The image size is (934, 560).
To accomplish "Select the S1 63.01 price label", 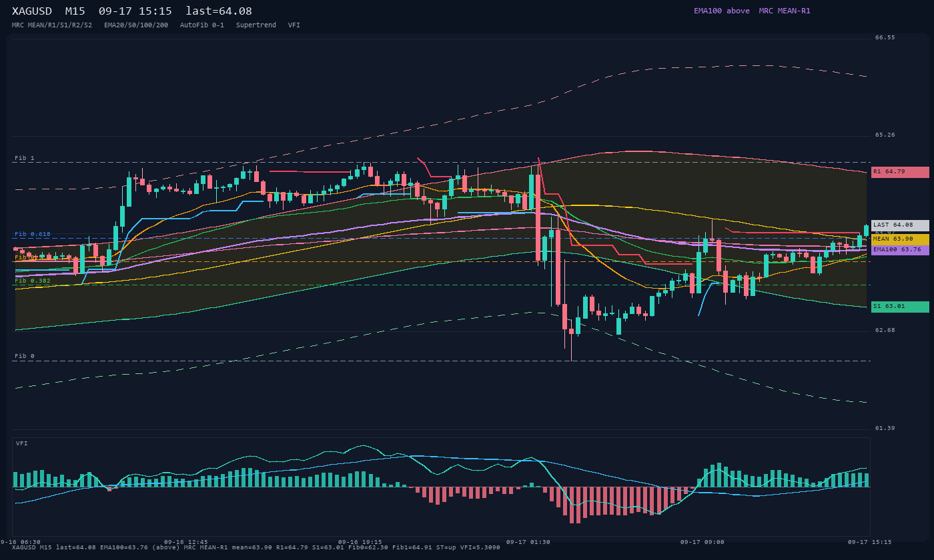I will point(900,307).
